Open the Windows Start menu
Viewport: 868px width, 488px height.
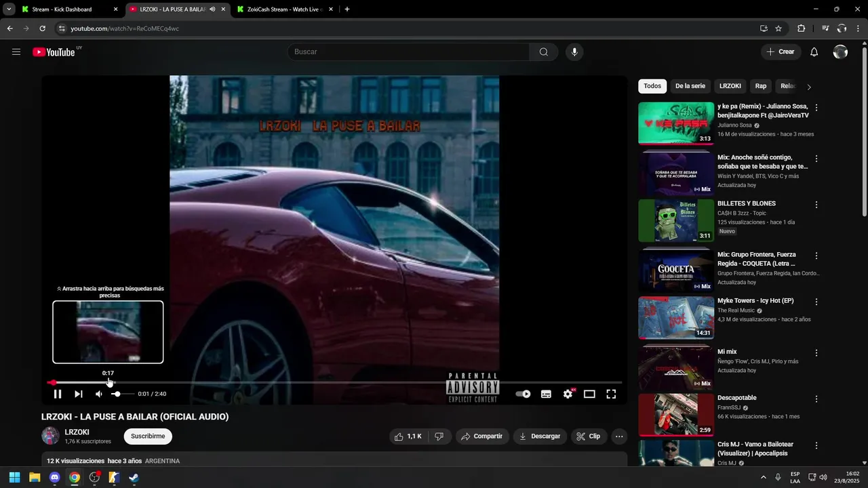pyautogui.click(x=14, y=478)
